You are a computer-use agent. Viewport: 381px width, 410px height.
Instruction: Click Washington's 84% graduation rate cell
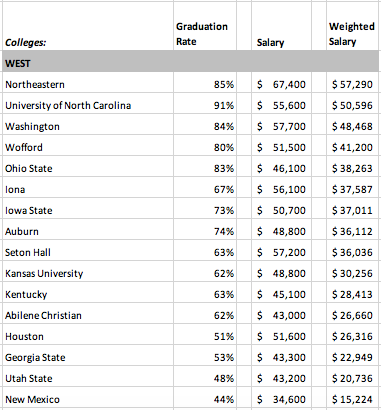point(205,125)
